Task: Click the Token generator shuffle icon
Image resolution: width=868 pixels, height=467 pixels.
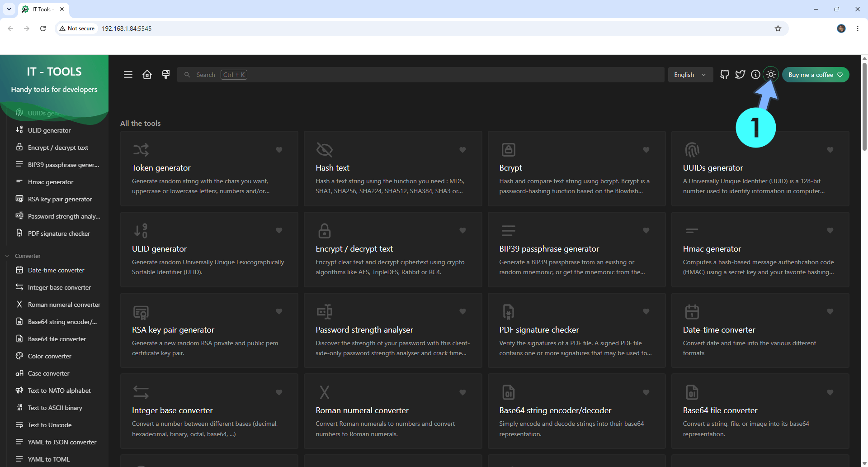Action: click(141, 149)
